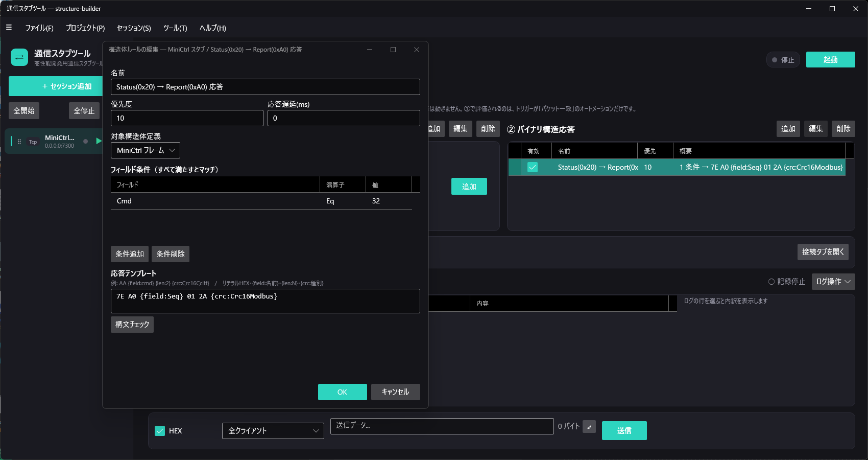Image resolution: width=868 pixels, height=460 pixels.
Task: Open the ヘルプ(H) menu
Action: pyautogui.click(x=212, y=28)
